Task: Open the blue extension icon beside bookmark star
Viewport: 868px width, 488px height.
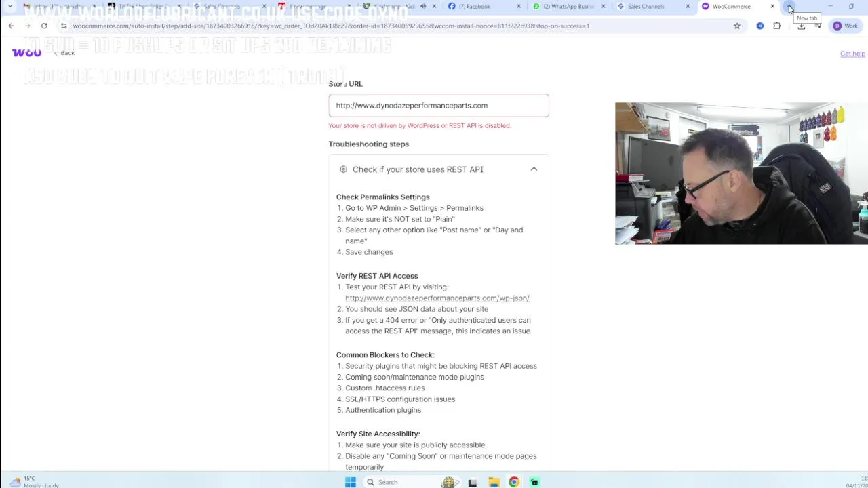Action: (760, 26)
